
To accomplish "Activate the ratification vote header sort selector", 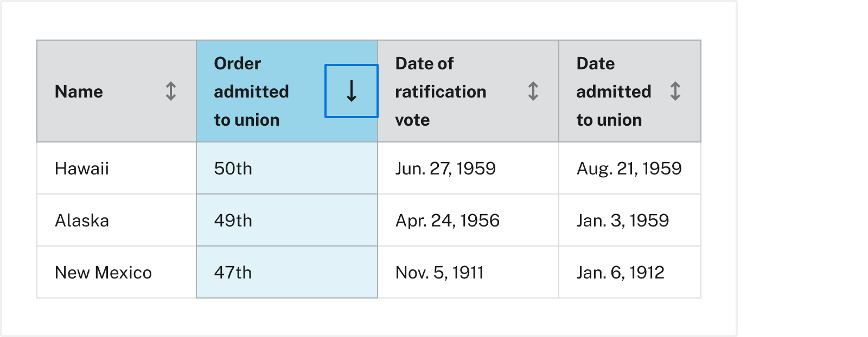I will click(x=532, y=92).
